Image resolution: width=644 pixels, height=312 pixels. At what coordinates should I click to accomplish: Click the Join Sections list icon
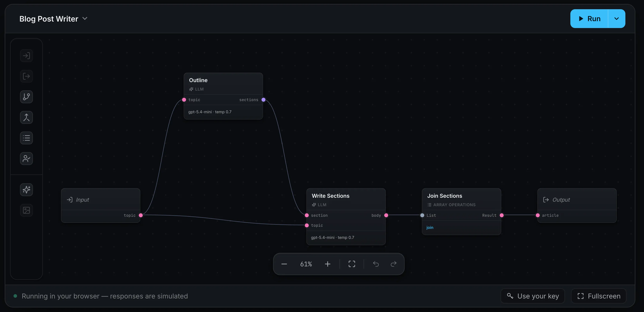point(430,205)
